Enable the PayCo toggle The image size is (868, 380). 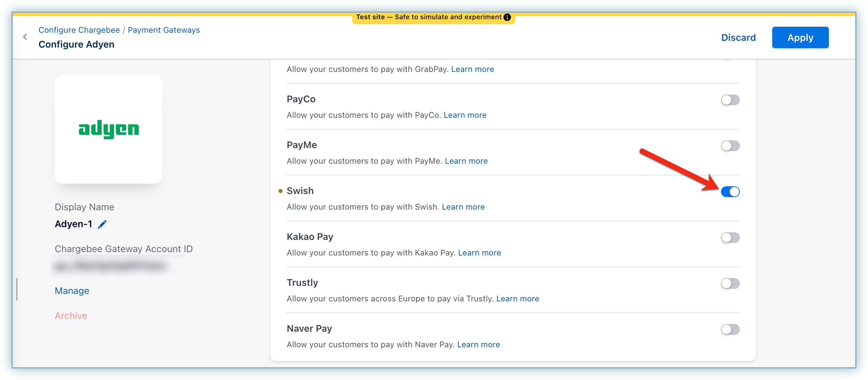click(730, 100)
